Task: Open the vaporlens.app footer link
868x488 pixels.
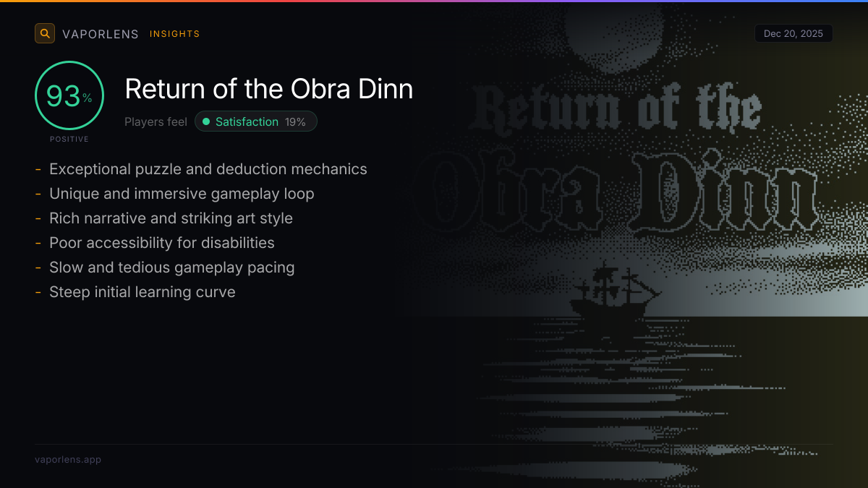Action: pos(68,459)
